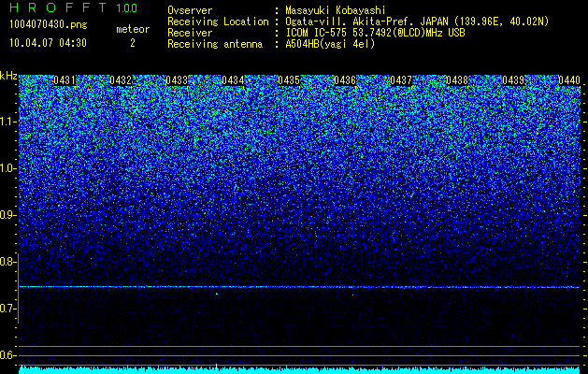Screen dimensions: 588x374
Task: Click the 0.7 frequency axis label
Action: 7,309
